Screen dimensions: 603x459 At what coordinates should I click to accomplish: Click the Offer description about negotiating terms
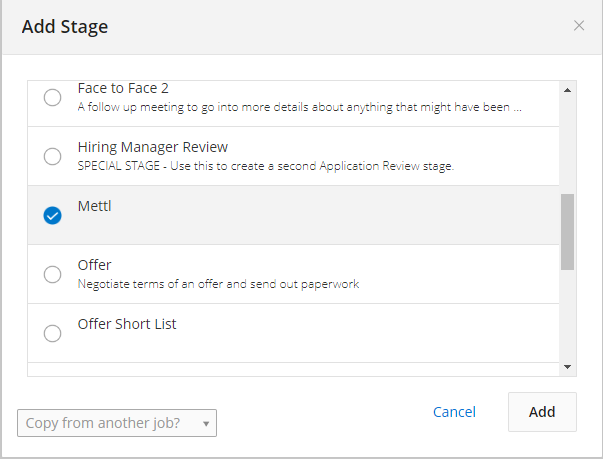(218, 284)
